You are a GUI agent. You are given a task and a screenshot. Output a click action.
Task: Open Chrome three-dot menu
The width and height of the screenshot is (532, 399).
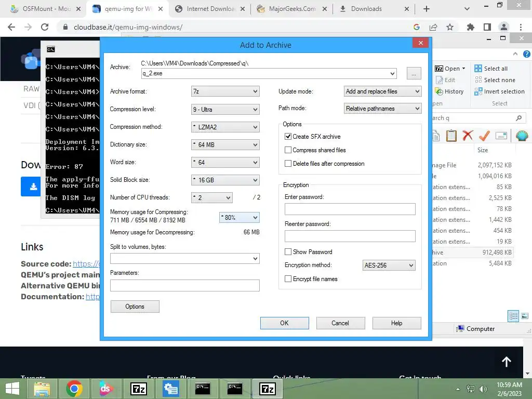click(x=521, y=27)
